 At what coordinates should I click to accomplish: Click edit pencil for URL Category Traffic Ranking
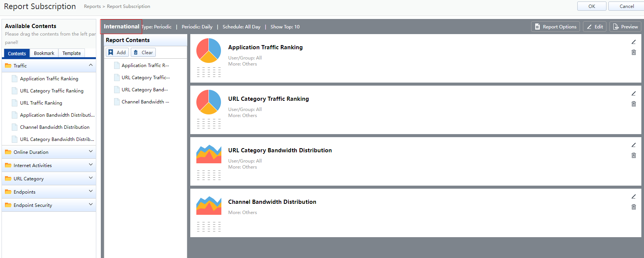(633, 94)
